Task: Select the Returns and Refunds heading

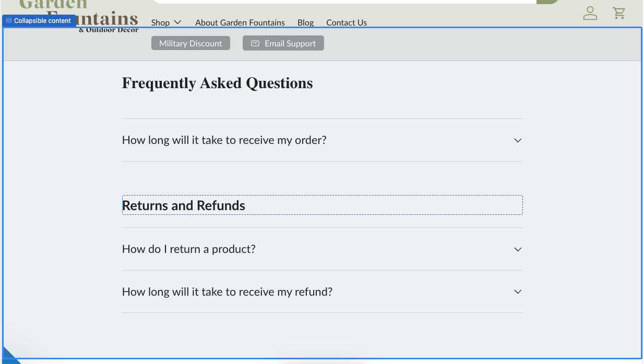Action: tap(184, 205)
